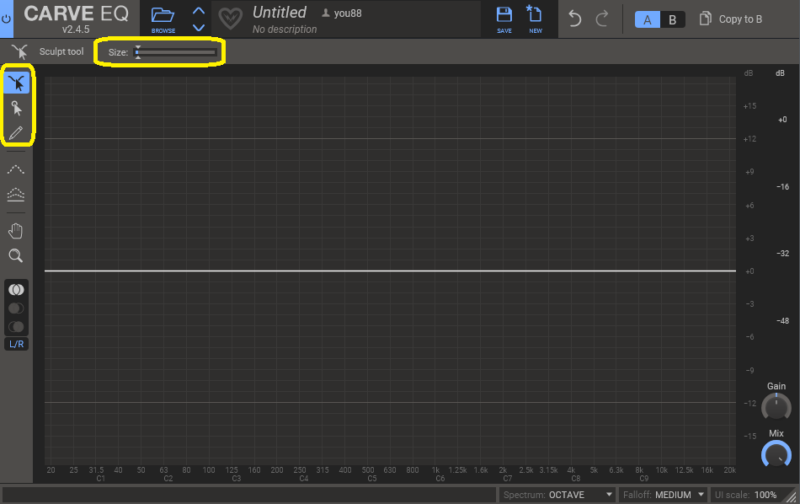This screenshot has height=504, width=800.
Task: Save the preset with the Save icon
Action: coord(504,18)
